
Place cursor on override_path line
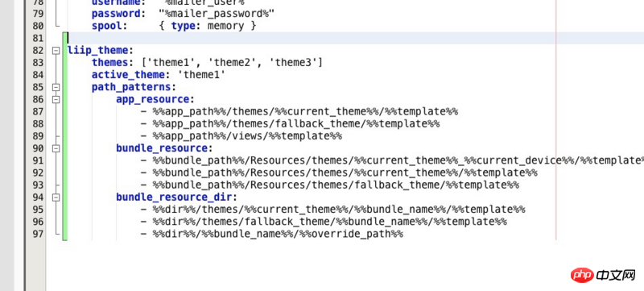click(x=272, y=235)
